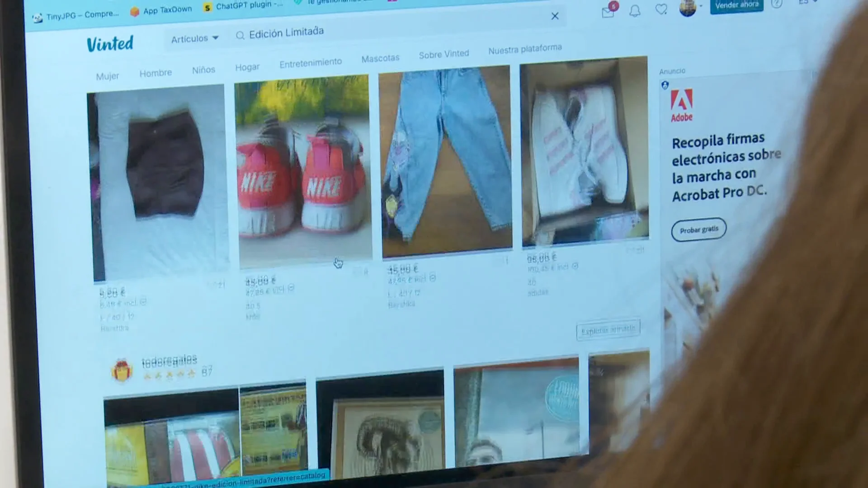Open the todoregalos seller profile name
Image resolution: width=868 pixels, height=488 pixels.
coord(169,361)
